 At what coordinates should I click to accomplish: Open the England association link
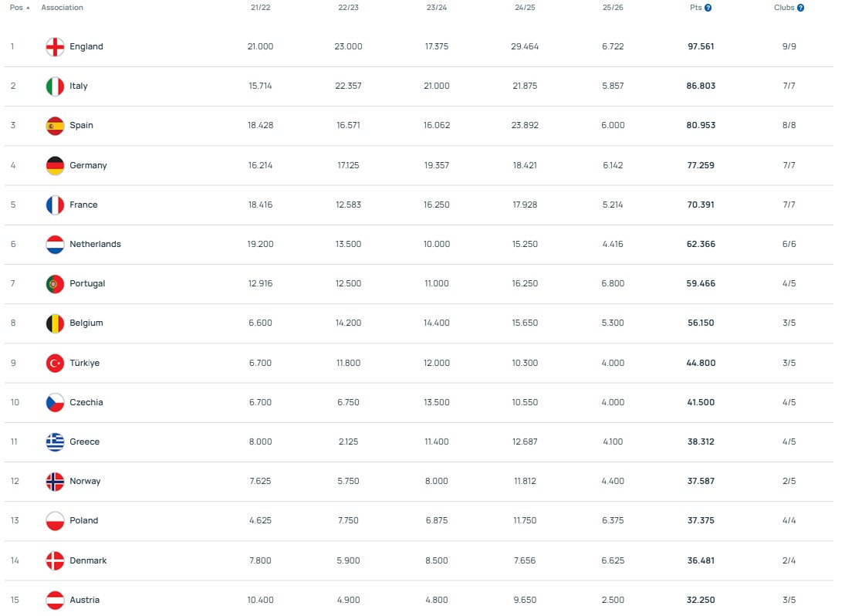(x=85, y=46)
